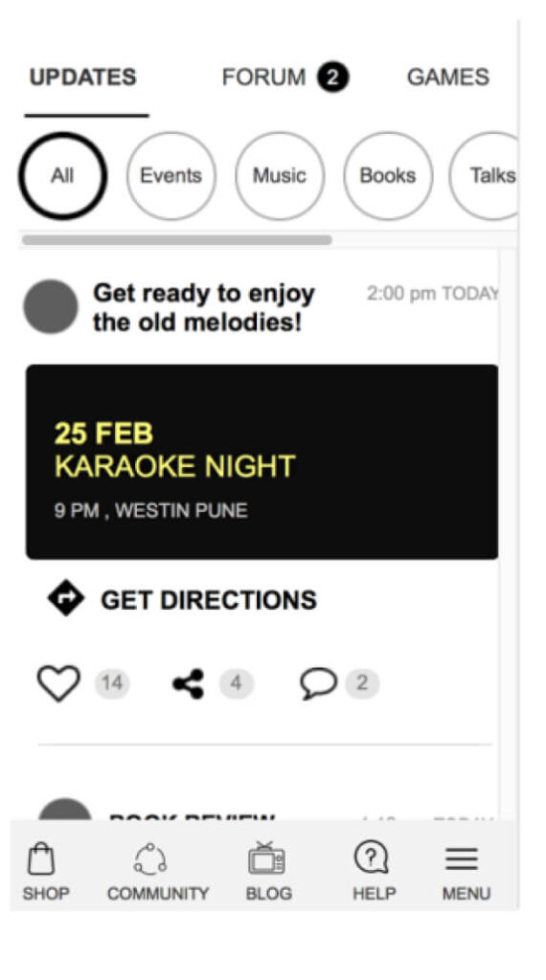Viewport: 546px width, 980px height.
Task: Switch to the Games tab
Action: tap(447, 78)
